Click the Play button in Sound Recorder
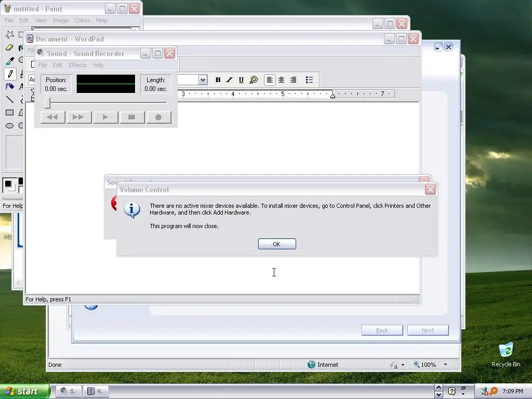 (x=105, y=117)
